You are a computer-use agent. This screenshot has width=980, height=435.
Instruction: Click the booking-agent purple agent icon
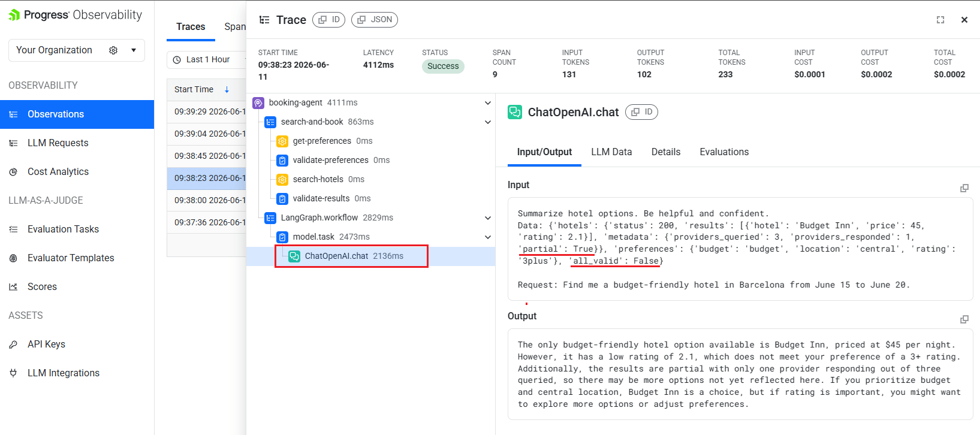(x=258, y=103)
